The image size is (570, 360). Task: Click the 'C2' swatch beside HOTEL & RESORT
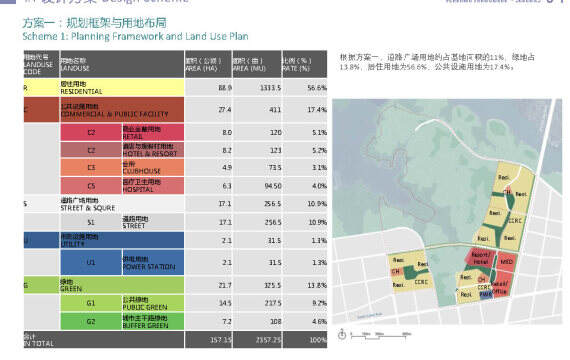click(91, 150)
